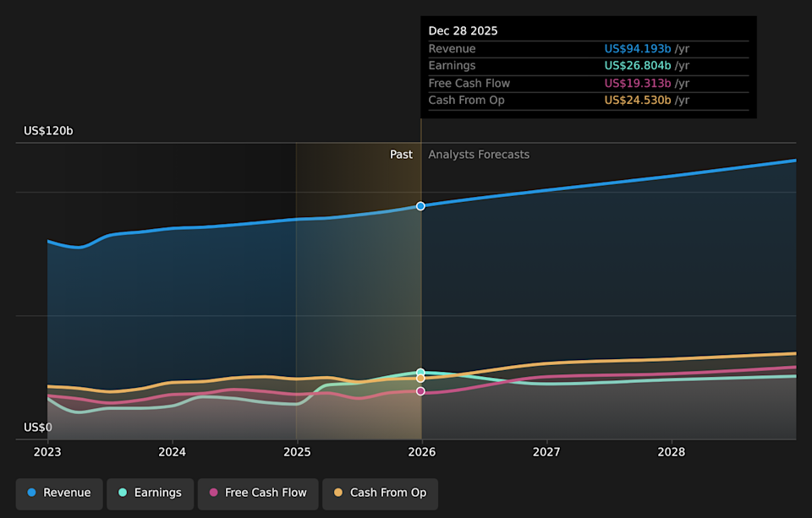Select the 2024 label on the x-axis

(173, 453)
